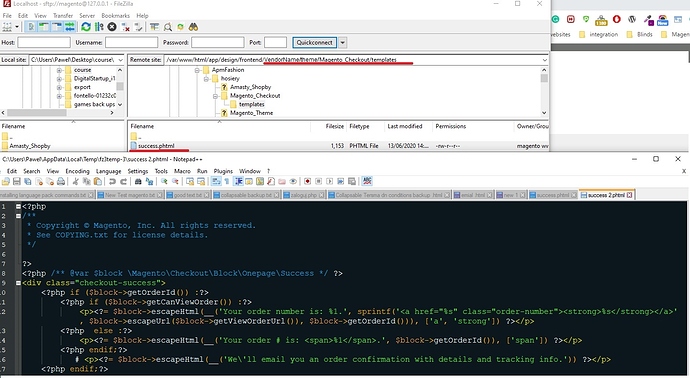Select Amasty_Shopby in local file list
The image size is (690, 378).
[x=30, y=146]
